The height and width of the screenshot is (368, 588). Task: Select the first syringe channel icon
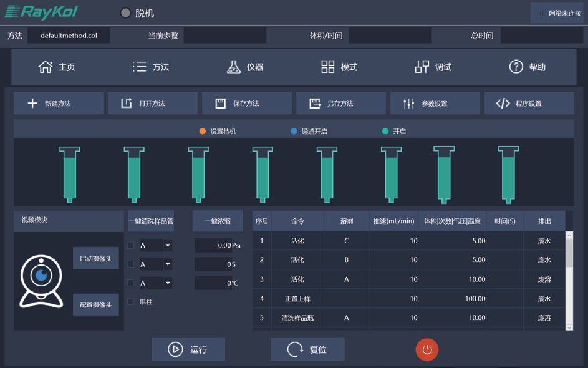[x=70, y=174]
